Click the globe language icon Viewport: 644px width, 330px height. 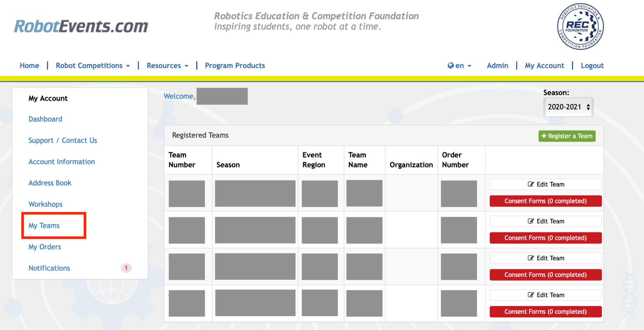click(450, 66)
